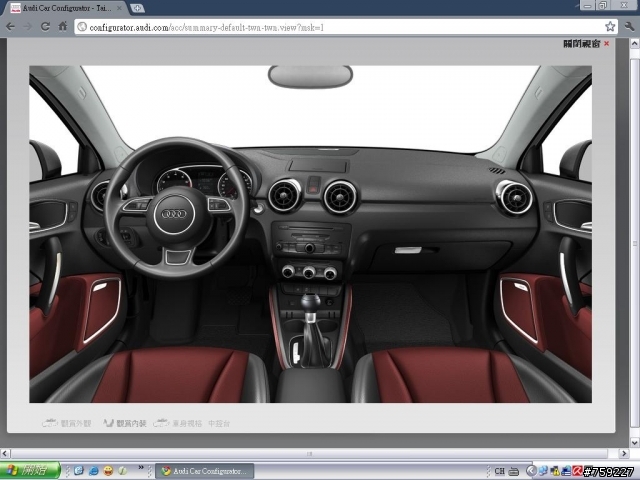The height and width of the screenshot is (480, 640).
Task: Open a new browser tab
Action: coord(137,8)
